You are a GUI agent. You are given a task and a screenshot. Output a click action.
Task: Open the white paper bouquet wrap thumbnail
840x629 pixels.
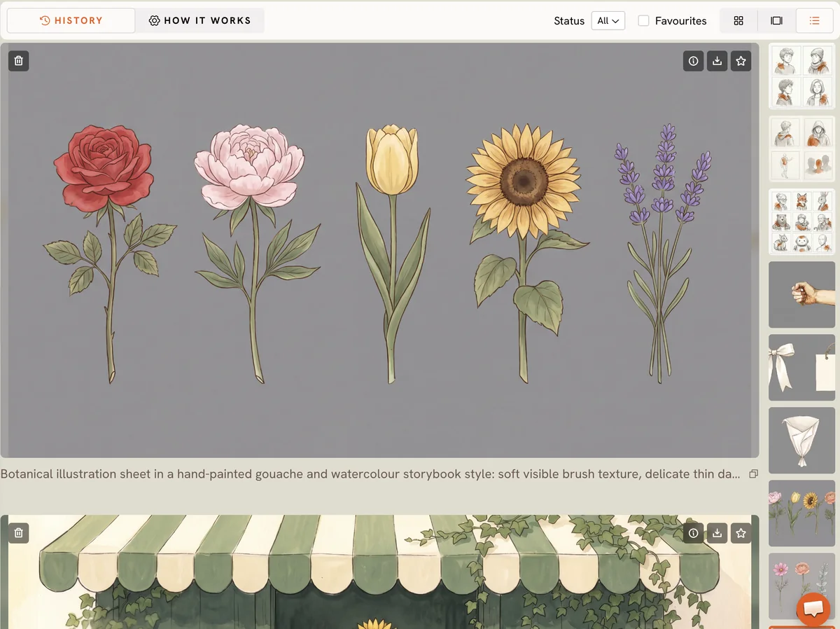(x=802, y=441)
